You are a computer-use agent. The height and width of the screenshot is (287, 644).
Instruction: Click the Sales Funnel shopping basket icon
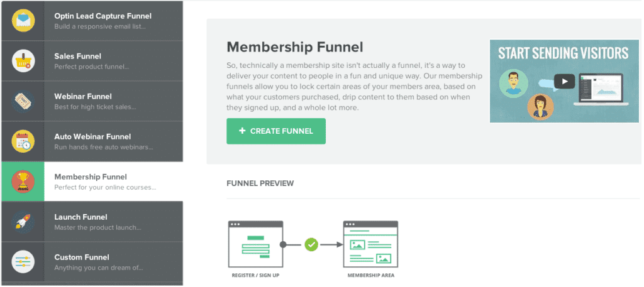pos(23,61)
